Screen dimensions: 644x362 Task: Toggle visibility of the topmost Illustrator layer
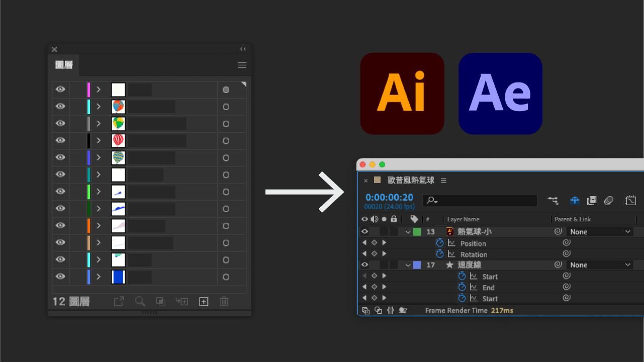[x=60, y=89]
